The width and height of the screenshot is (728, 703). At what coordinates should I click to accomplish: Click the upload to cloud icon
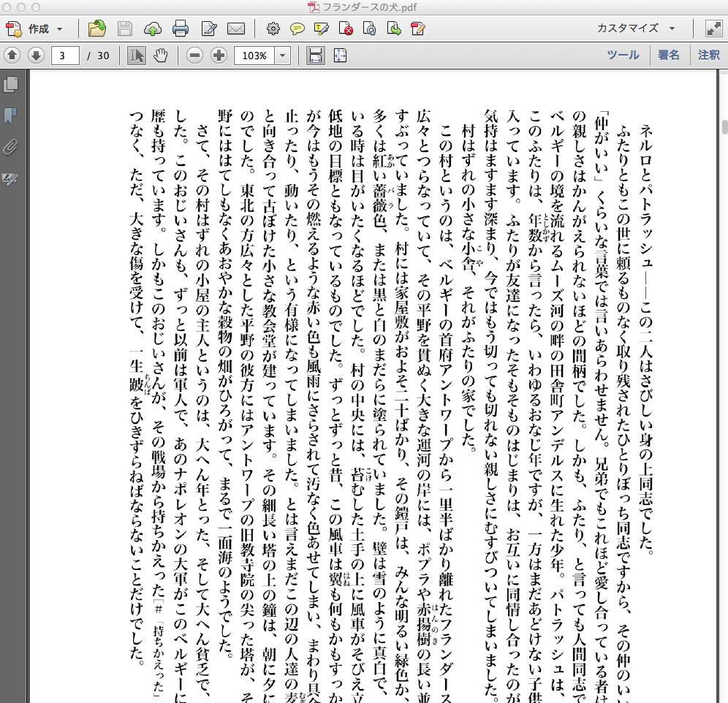click(x=152, y=28)
